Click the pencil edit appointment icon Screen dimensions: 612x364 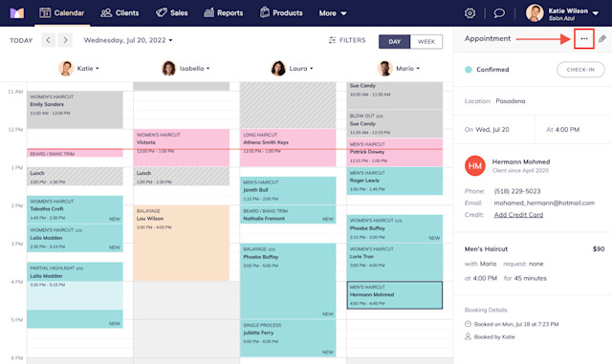602,38
